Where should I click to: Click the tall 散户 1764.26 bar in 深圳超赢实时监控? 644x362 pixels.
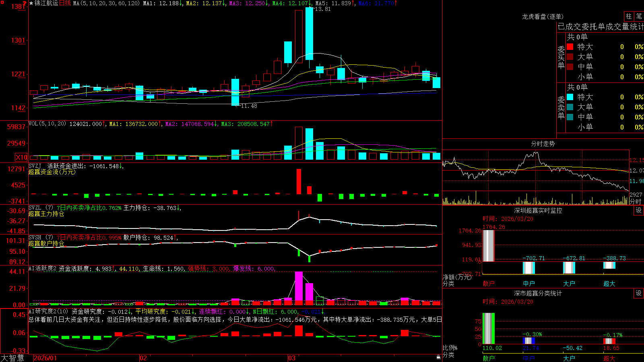click(489, 246)
